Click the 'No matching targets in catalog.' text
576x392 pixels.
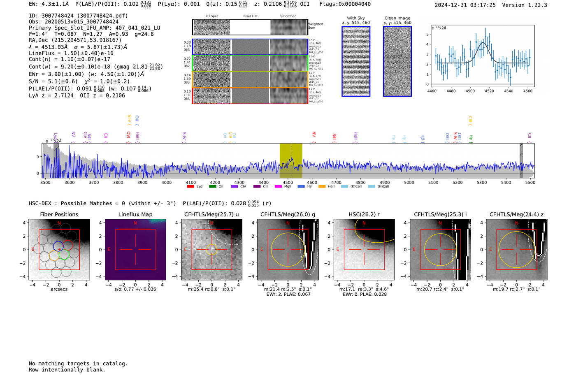(x=78, y=364)
